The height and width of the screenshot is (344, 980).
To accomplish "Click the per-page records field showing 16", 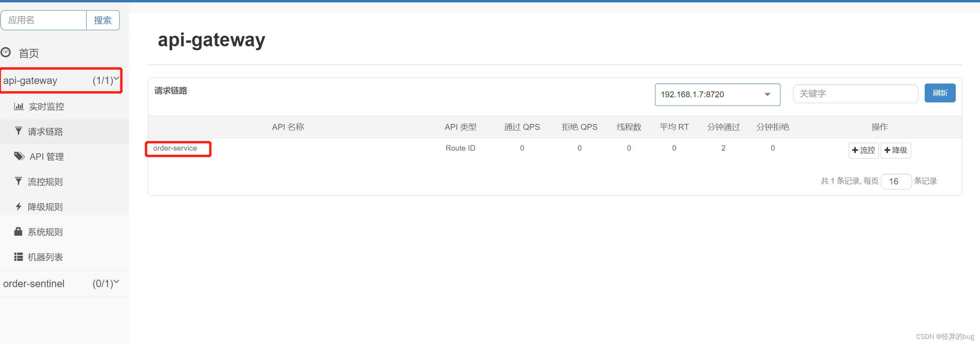I will (896, 181).
